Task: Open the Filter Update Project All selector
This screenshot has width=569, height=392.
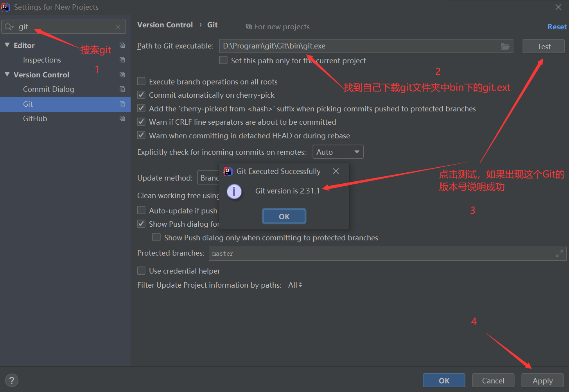Action: pos(295,285)
